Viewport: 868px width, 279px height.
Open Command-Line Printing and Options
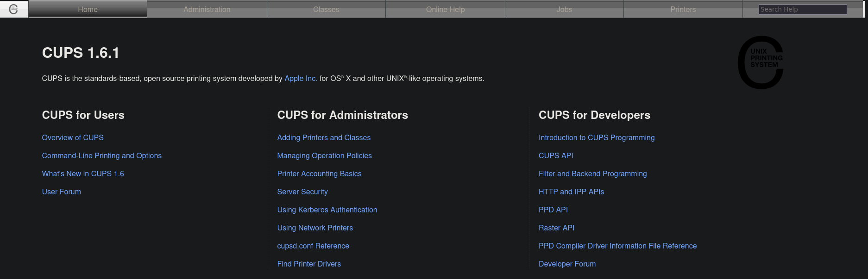[102, 155]
